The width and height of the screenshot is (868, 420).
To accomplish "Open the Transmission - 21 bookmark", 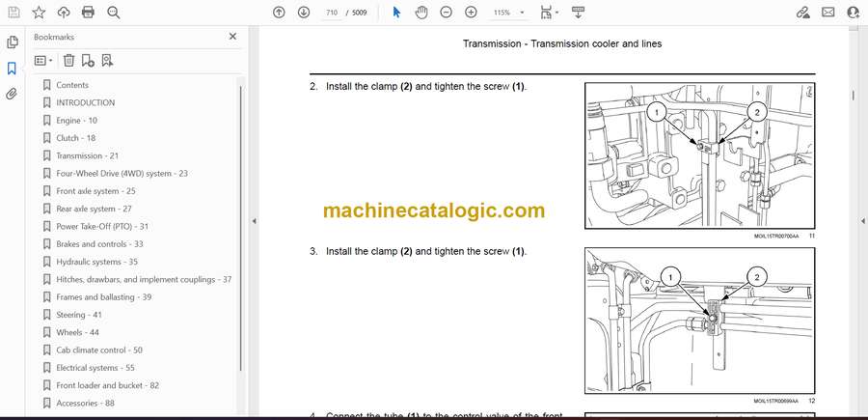I will coord(87,155).
